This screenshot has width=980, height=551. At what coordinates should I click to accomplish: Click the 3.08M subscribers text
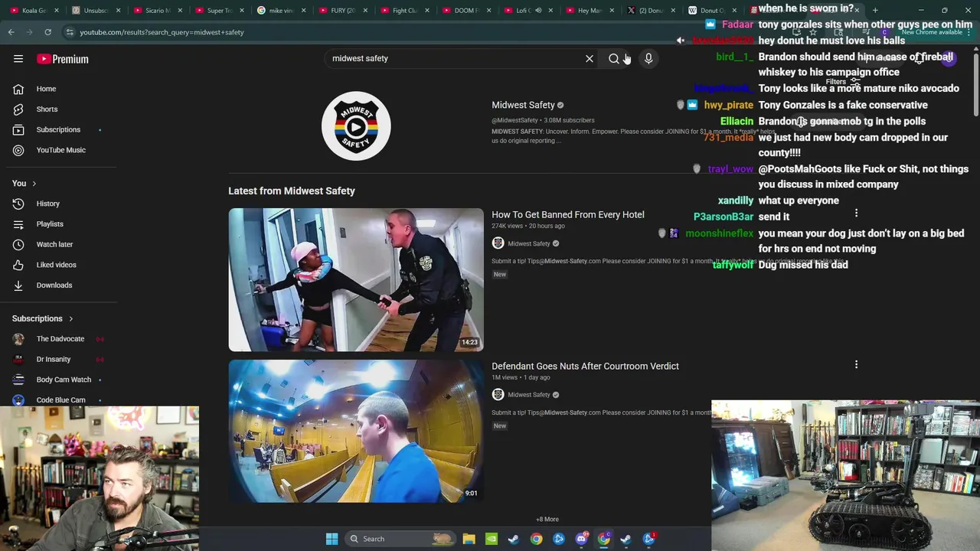click(569, 120)
